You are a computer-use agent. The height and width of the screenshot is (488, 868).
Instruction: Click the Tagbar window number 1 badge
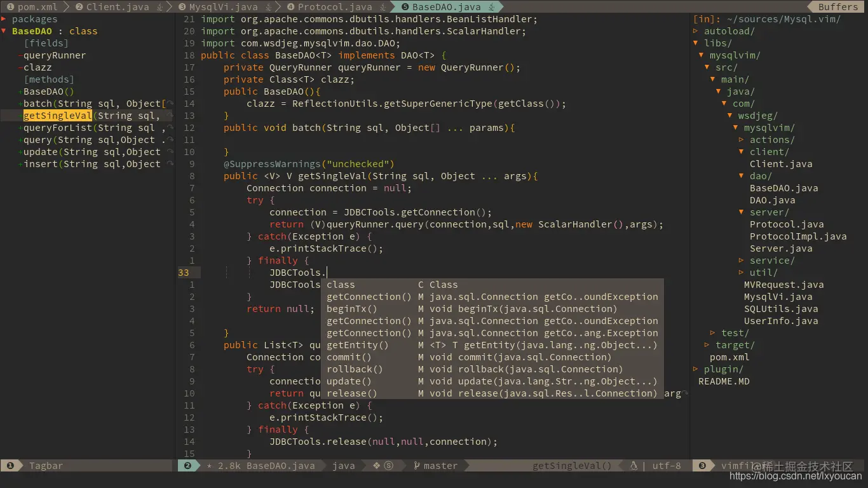10,466
